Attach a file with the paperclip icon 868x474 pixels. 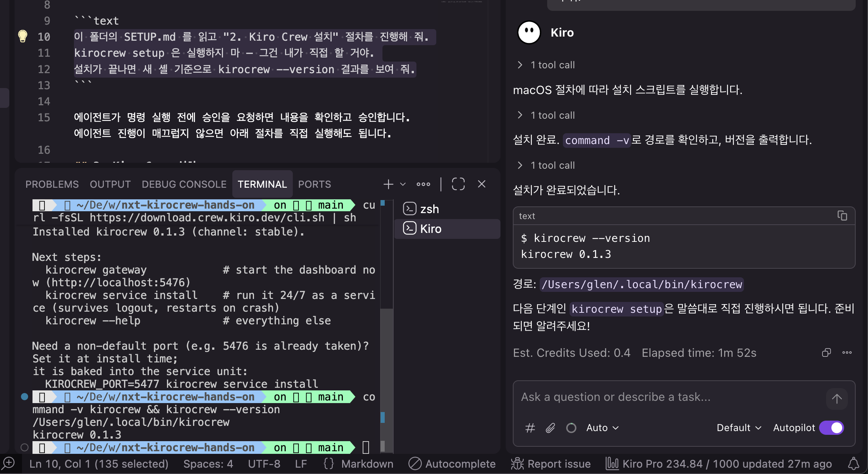click(x=550, y=428)
